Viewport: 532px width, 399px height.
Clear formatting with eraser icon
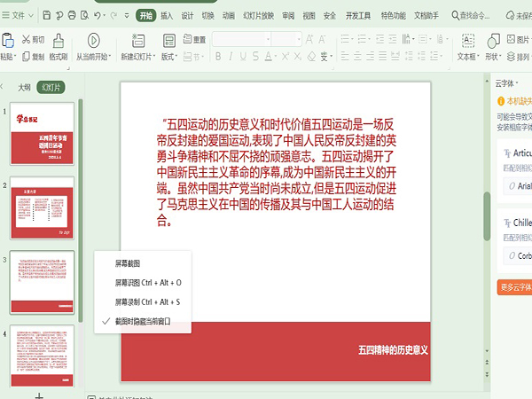point(311,57)
